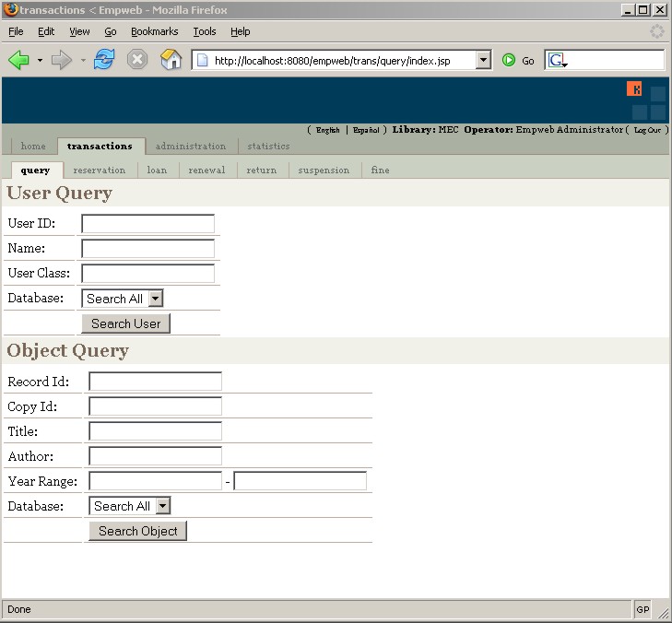Image resolution: width=672 pixels, height=623 pixels.
Task: Click in the User ID input field
Action: (x=147, y=224)
